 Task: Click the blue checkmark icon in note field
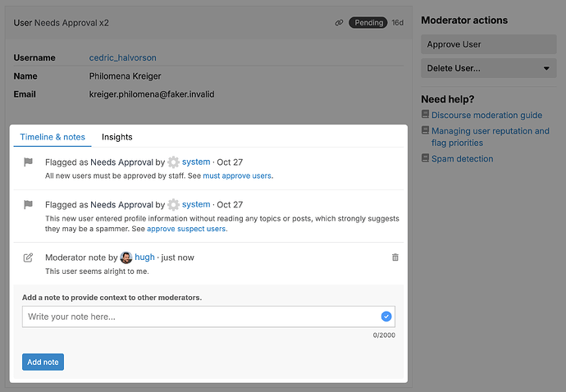(x=386, y=317)
